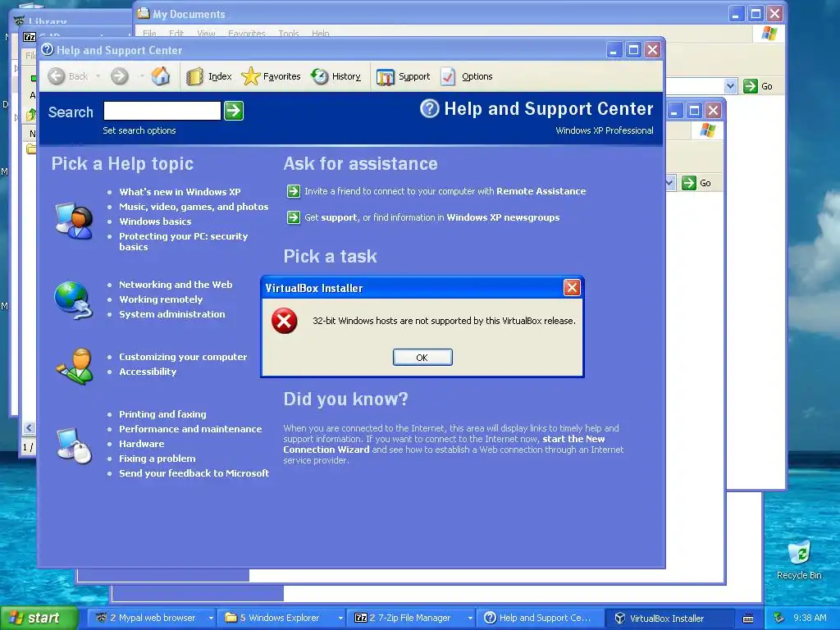Image resolution: width=840 pixels, height=630 pixels.
Task: Click Remote Assistance green arrow icon
Action: (x=294, y=191)
